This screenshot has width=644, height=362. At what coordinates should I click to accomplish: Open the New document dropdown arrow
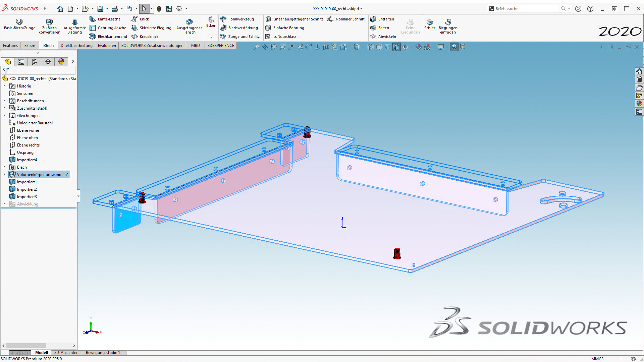77,9
